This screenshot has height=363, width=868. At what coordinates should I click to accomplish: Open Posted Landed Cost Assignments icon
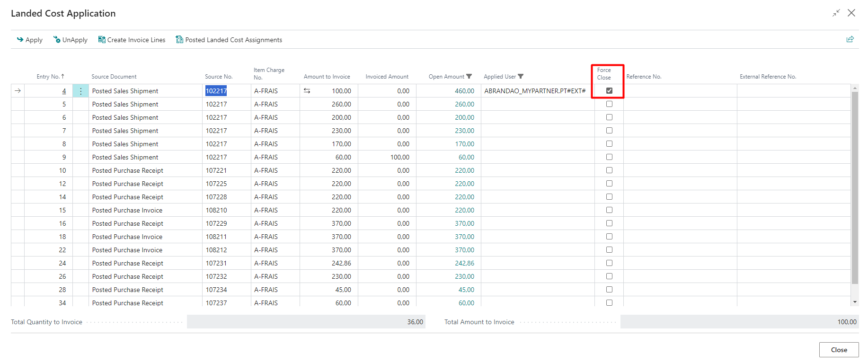pos(179,40)
